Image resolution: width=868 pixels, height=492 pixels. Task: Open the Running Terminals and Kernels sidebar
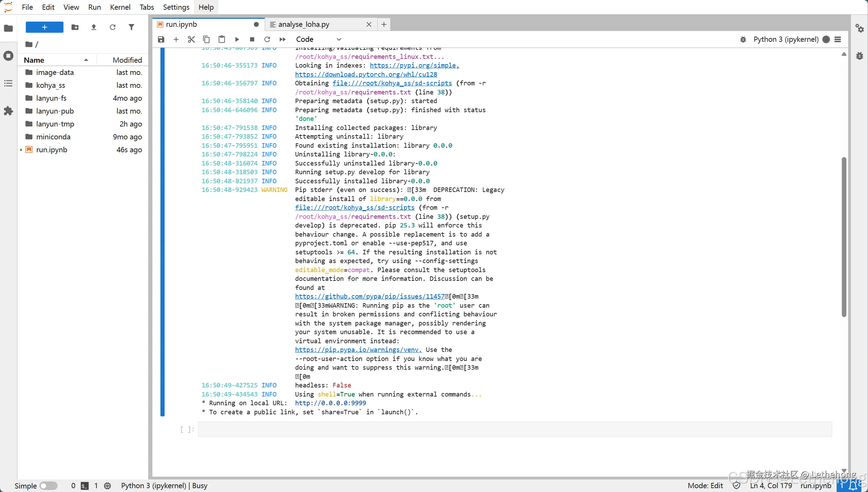pos(8,56)
